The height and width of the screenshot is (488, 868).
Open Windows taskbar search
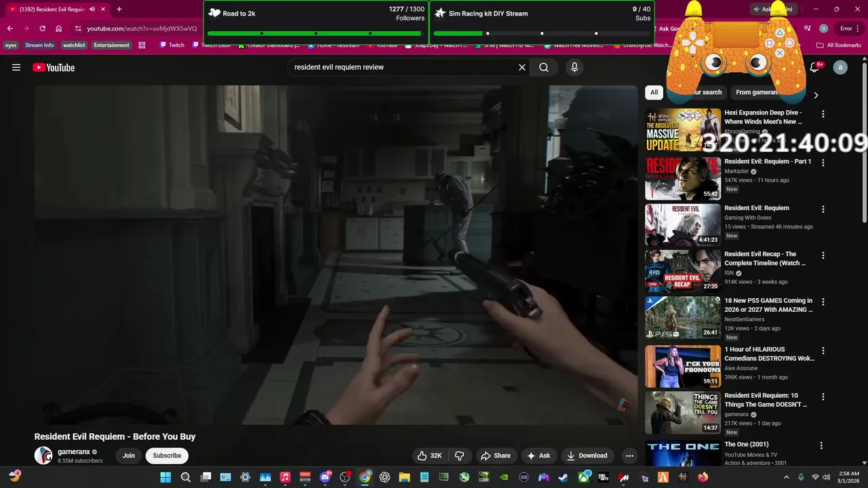pos(186,477)
